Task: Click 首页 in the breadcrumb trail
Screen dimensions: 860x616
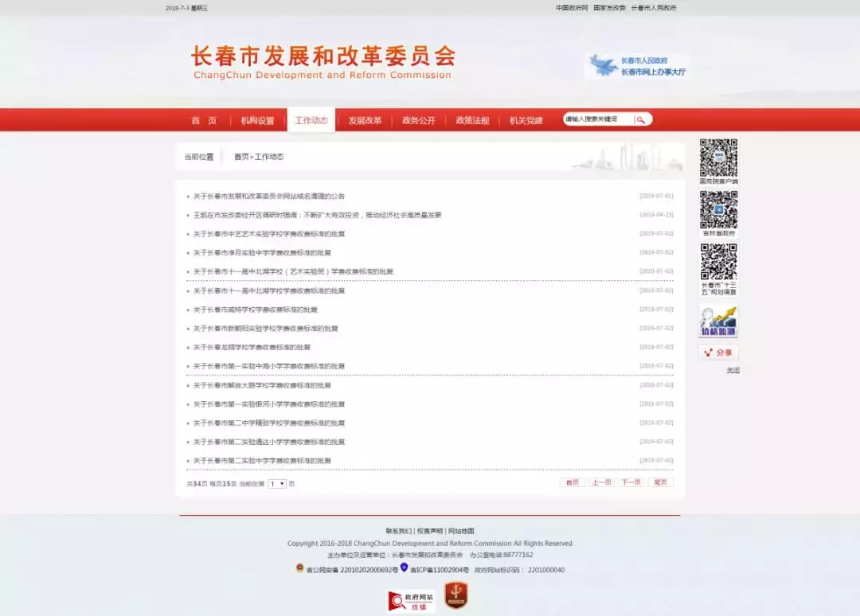Action: coord(240,156)
